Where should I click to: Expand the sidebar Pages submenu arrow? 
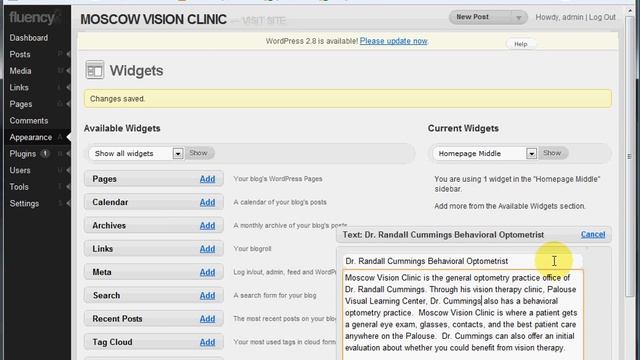point(68,104)
